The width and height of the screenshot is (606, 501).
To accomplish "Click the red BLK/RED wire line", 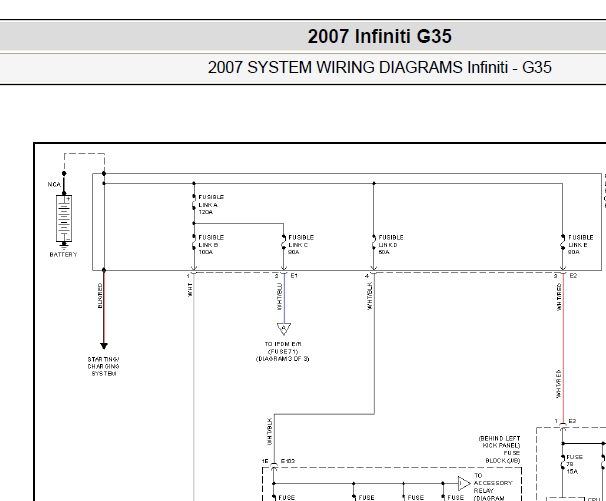I will point(104,306).
